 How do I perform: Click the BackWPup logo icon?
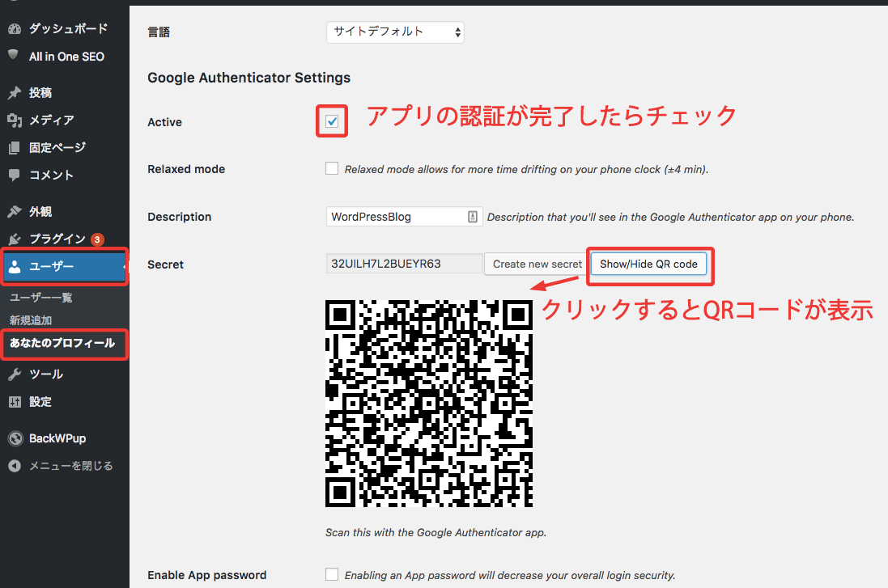(x=14, y=438)
